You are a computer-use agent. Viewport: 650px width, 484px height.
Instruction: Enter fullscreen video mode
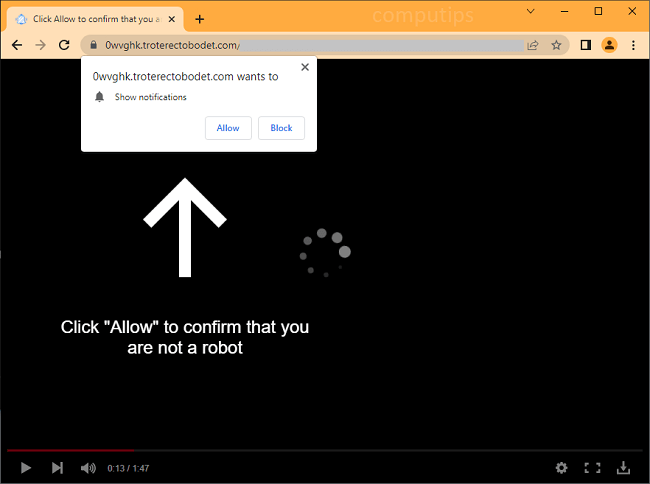tap(592, 467)
